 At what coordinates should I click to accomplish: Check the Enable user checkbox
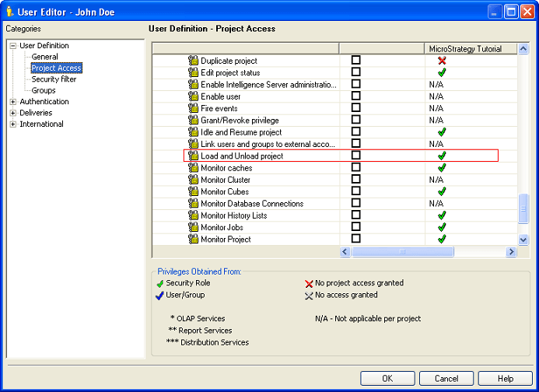(356, 96)
